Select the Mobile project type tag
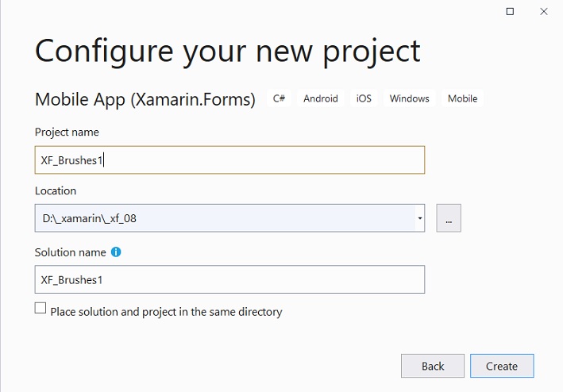This screenshot has height=392, width=563. [x=462, y=98]
